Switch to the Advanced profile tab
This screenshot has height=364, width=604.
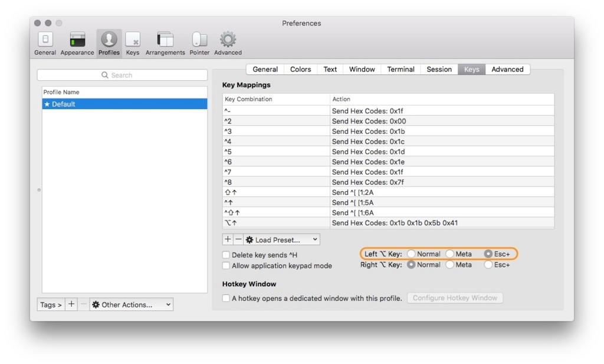(x=507, y=70)
